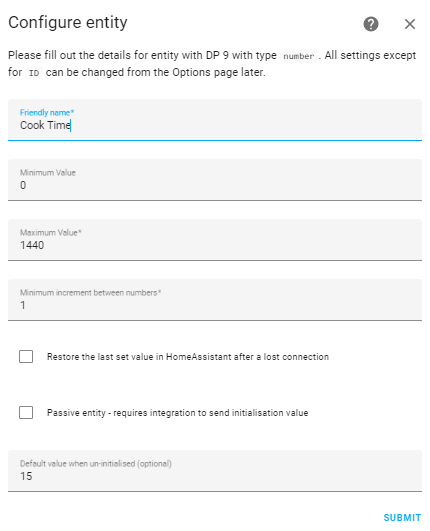This screenshot has width=430, height=531.
Task: Select the Minimum Value field showing 0
Action: click(x=215, y=180)
